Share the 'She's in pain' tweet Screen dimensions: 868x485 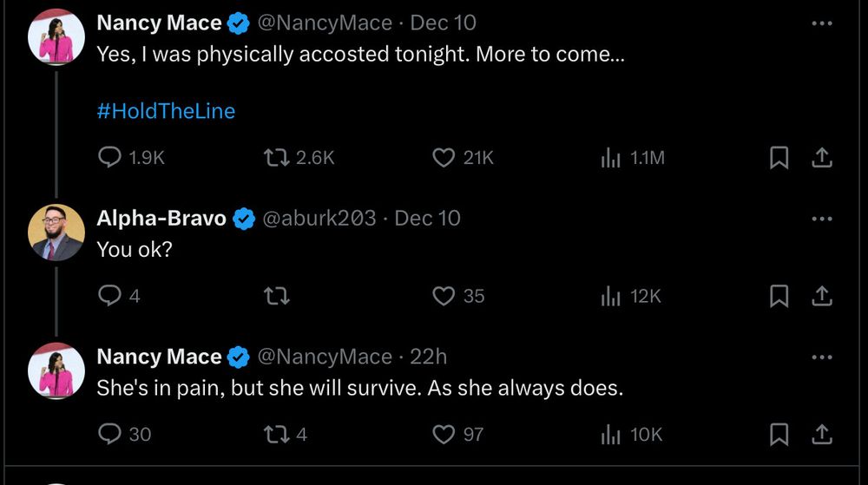[x=821, y=434]
